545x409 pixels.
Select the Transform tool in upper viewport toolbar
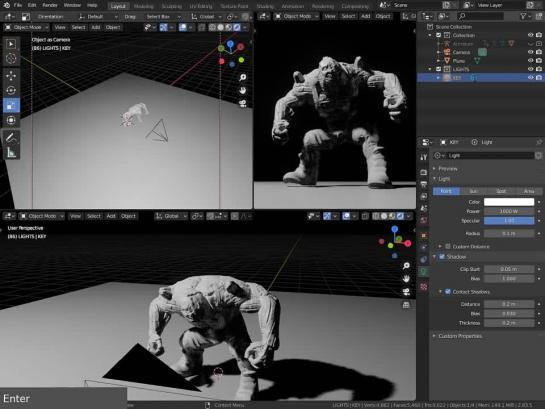tap(11, 120)
